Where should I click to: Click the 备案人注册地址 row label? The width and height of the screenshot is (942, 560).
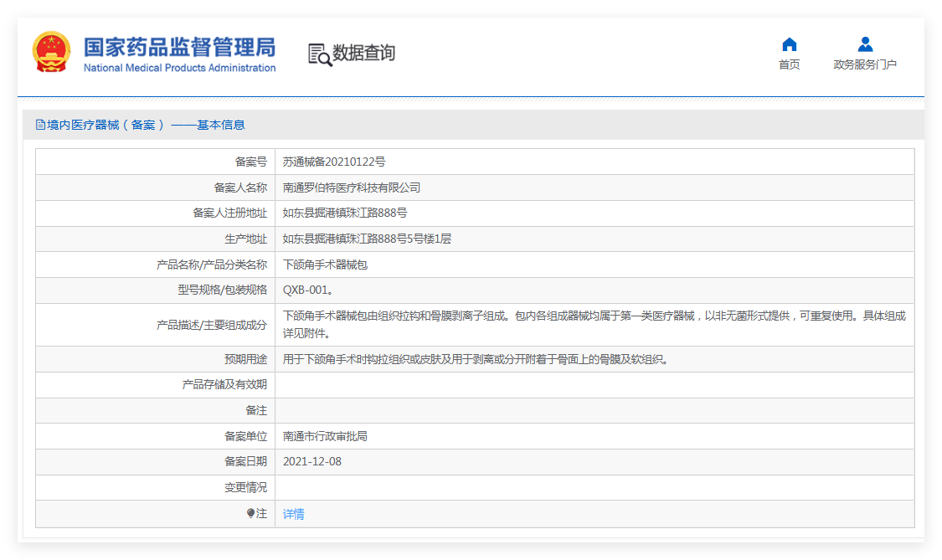(x=229, y=213)
